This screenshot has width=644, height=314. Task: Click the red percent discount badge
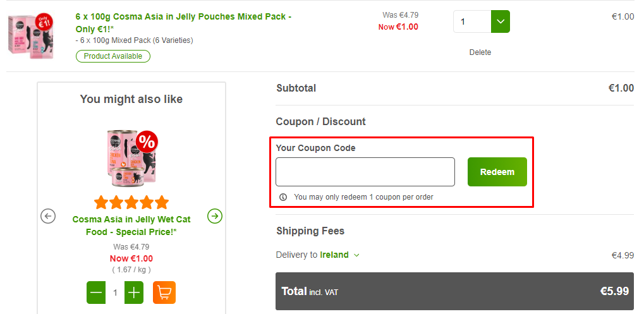[147, 142]
